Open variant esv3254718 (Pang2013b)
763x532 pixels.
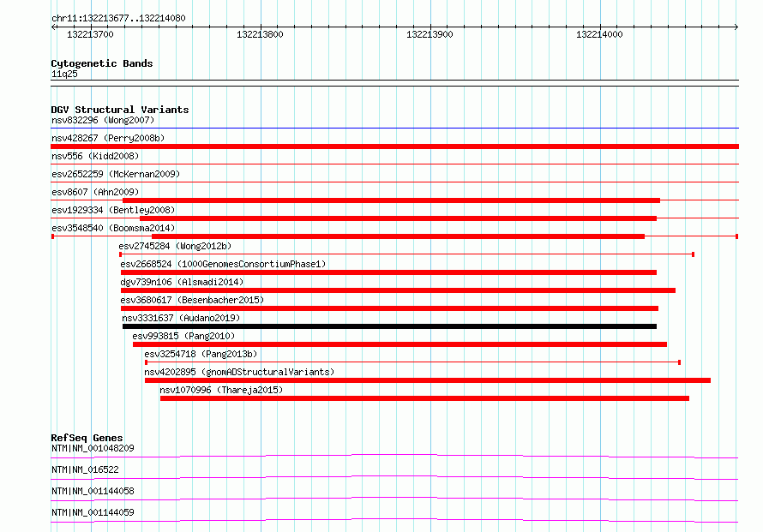pos(201,354)
